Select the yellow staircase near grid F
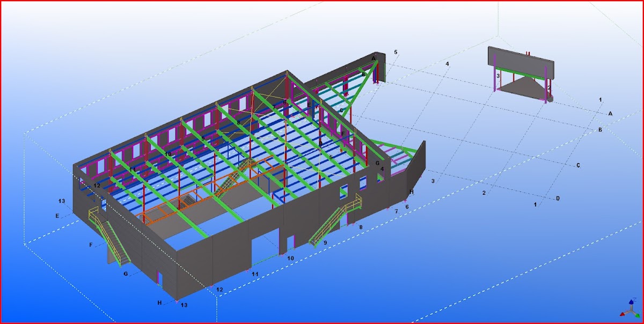Image resolution: width=644 pixels, height=324 pixels. click(110, 236)
